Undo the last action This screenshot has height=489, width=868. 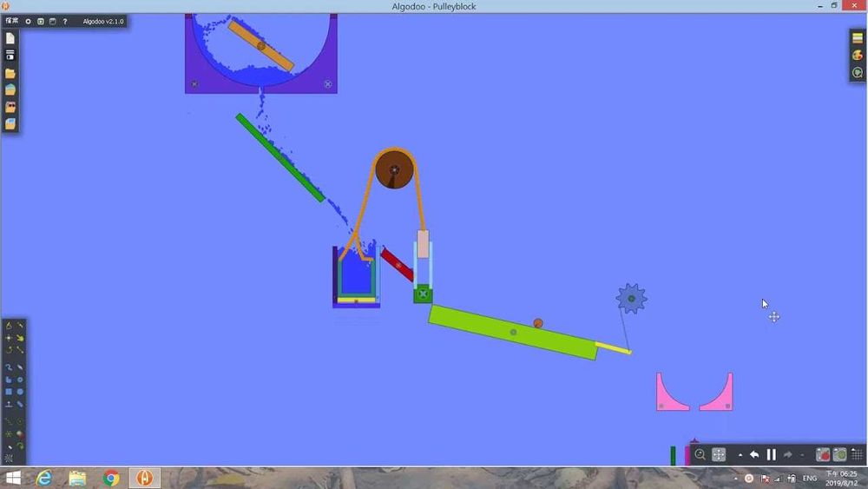(x=754, y=454)
